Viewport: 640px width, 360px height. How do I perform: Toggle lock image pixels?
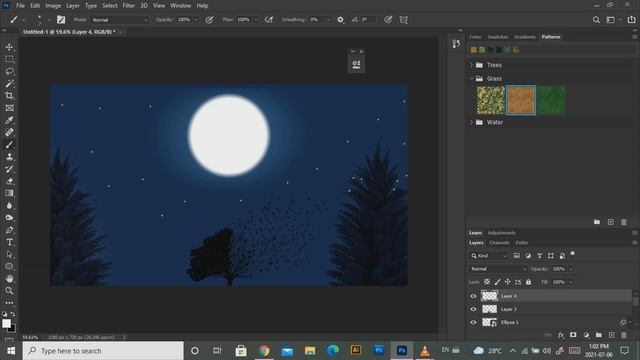pos(497,282)
